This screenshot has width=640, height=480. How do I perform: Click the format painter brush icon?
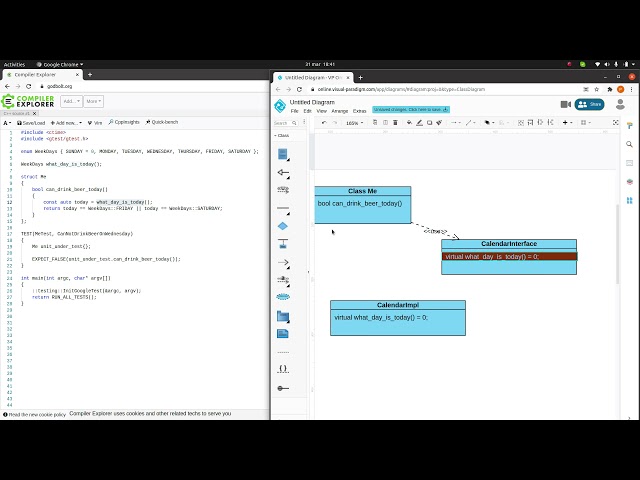tap(439, 122)
